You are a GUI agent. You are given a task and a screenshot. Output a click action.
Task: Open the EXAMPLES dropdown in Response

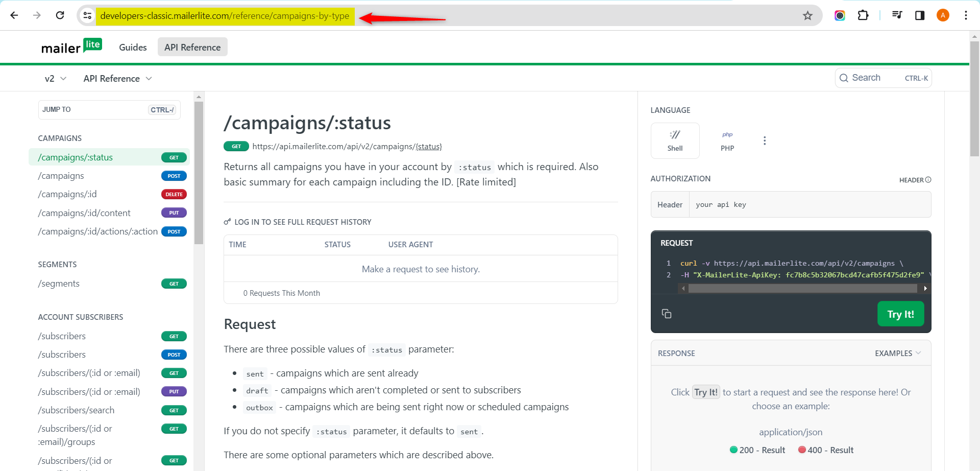point(898,353)
